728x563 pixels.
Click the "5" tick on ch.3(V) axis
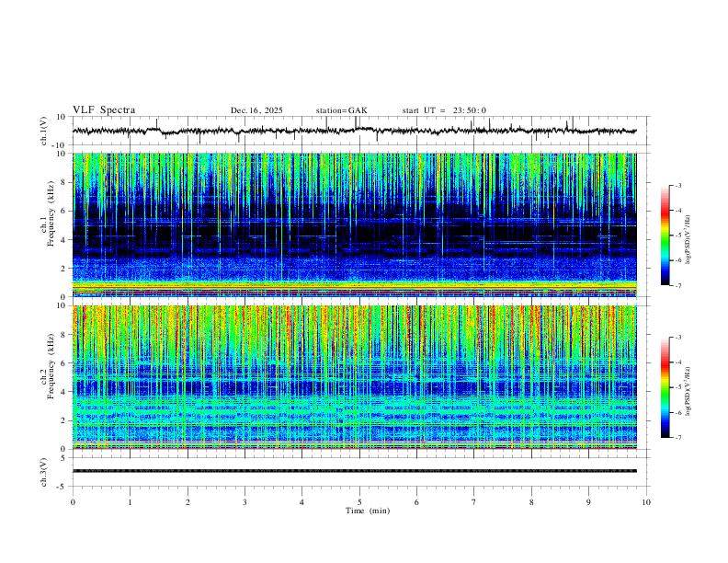64,458
